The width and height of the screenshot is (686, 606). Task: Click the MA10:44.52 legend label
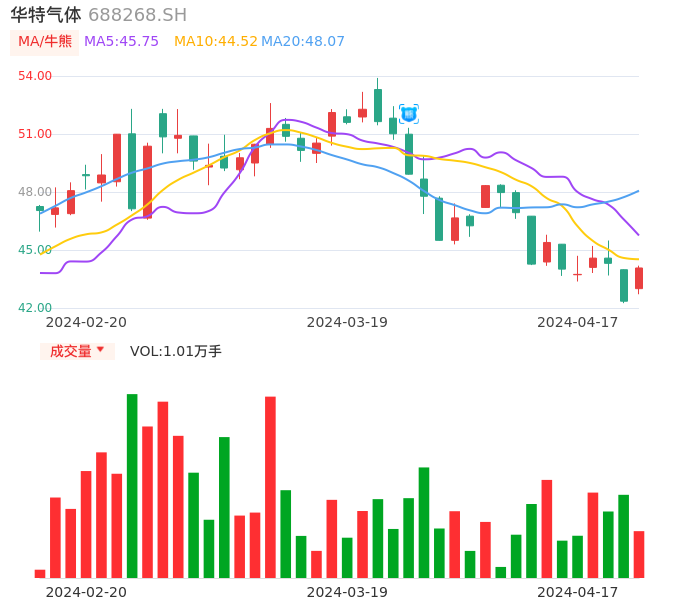pyautogui.click(x=215, y=42)
